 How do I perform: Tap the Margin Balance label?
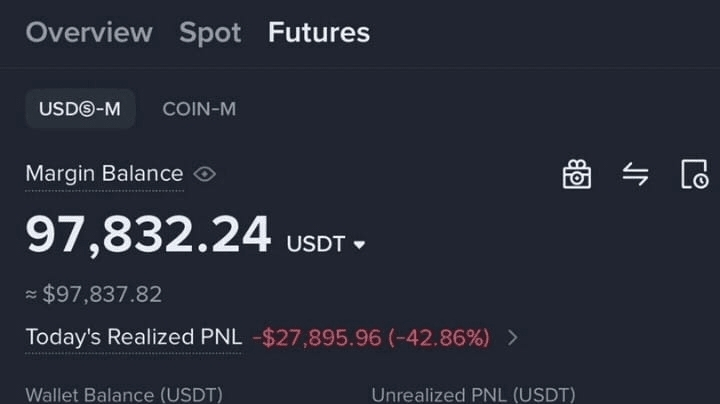pyautogui.click(x=104, y=174)
